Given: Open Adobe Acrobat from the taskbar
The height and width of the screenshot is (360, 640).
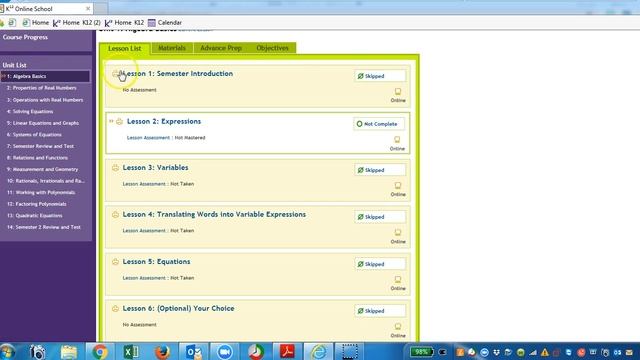Looking at the screenshot, I should tap(287, 351).
